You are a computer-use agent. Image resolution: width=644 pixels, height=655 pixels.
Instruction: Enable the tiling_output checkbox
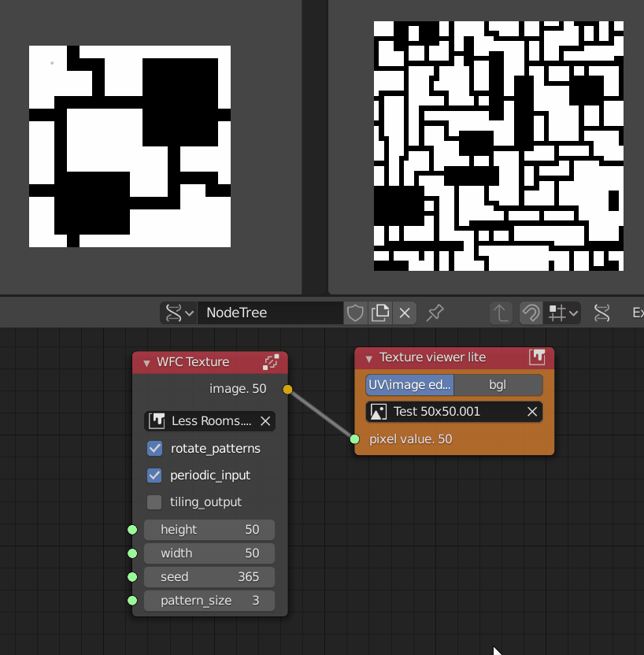click(x=154, y=502)
